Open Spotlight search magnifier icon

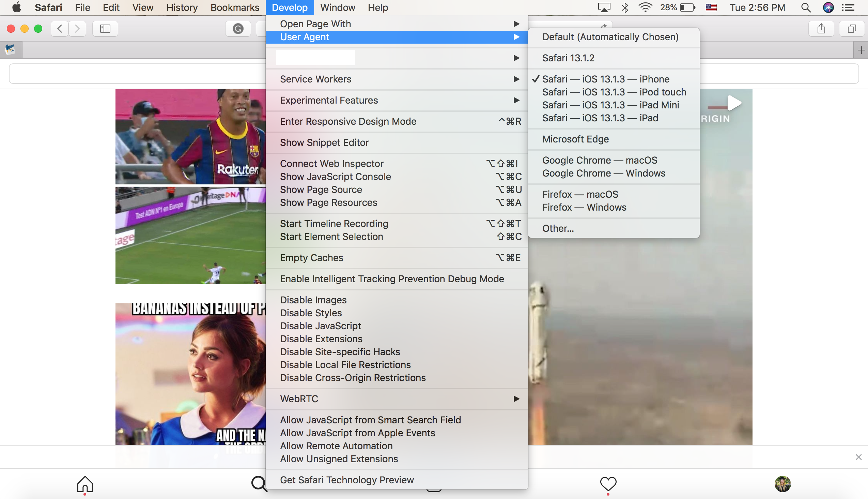coord(806,7)
